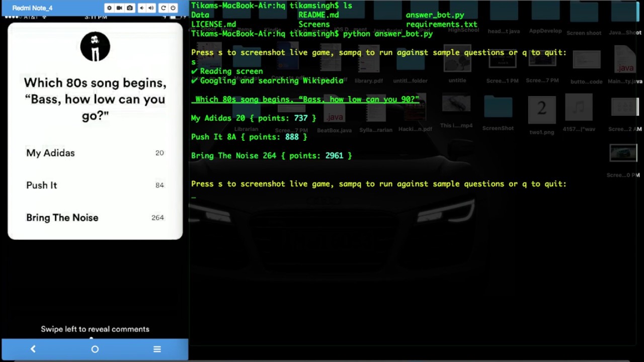644x362 pixels.
Task: Click the Push It points 888 result line
Action: tap(249, 137)
